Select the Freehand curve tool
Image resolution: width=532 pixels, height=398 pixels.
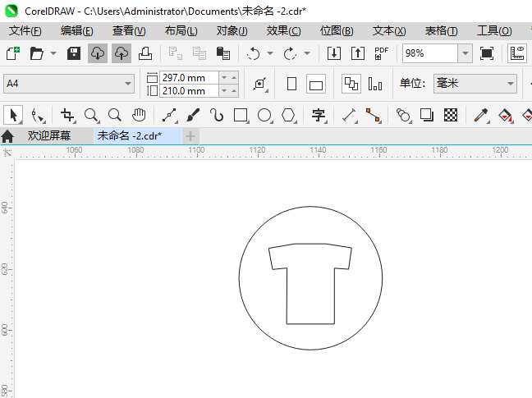170,115
